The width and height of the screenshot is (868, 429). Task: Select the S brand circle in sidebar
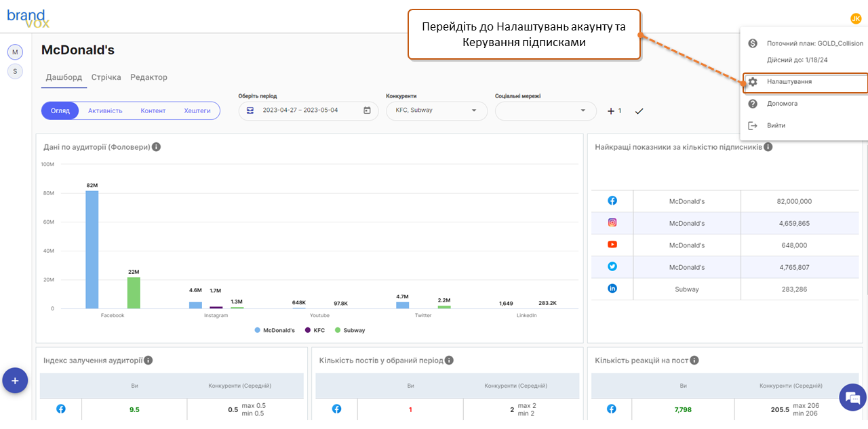point(15,71)
